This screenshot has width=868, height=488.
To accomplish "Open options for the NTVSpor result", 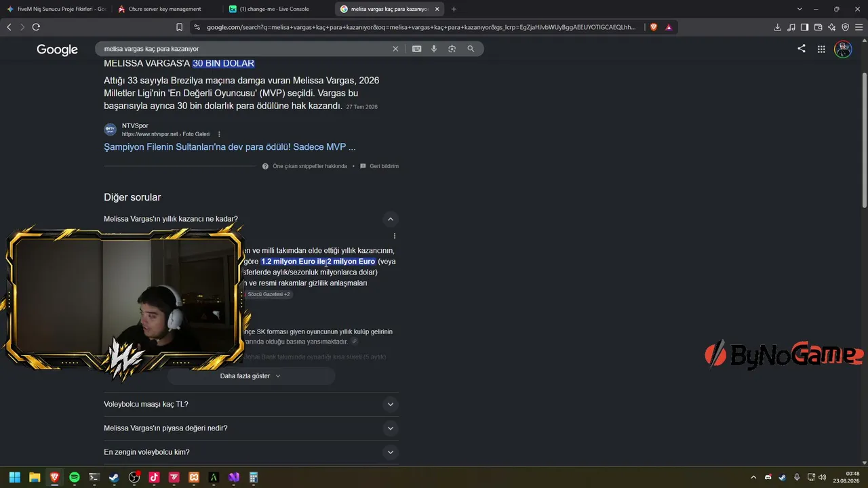I will 219,134.
